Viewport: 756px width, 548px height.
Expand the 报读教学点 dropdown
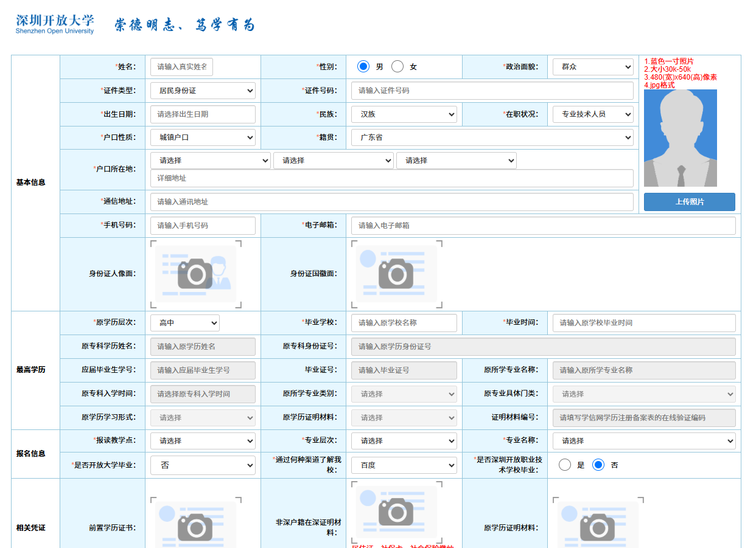(203, 441)
